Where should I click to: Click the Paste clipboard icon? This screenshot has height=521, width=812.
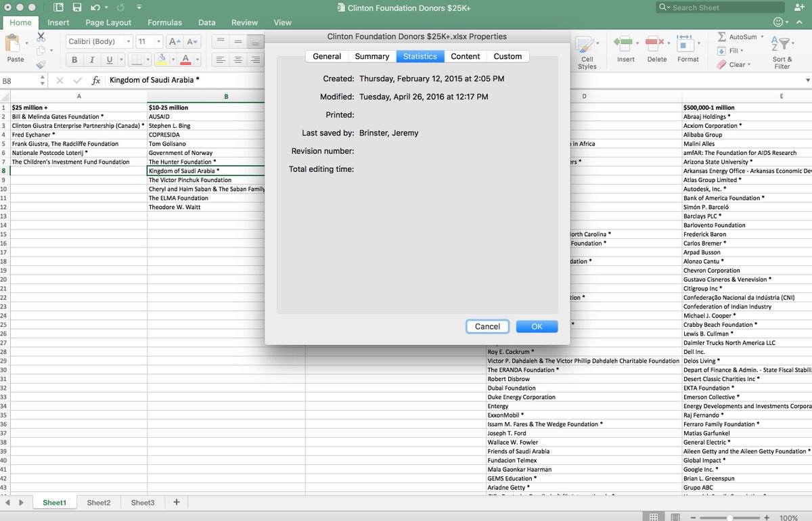pyautogui.click(x=13, y=43)
